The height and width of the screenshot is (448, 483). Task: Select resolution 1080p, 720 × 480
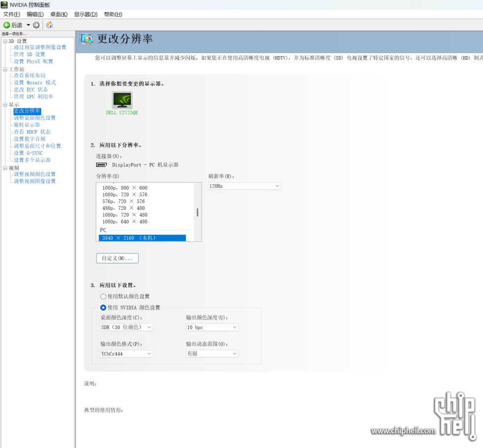[x=125, y=215]
